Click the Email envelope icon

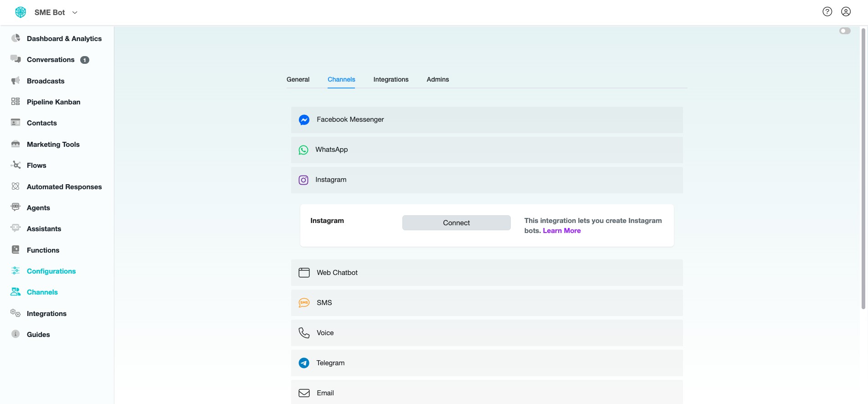pyautogui.click(x=304, y=393)
